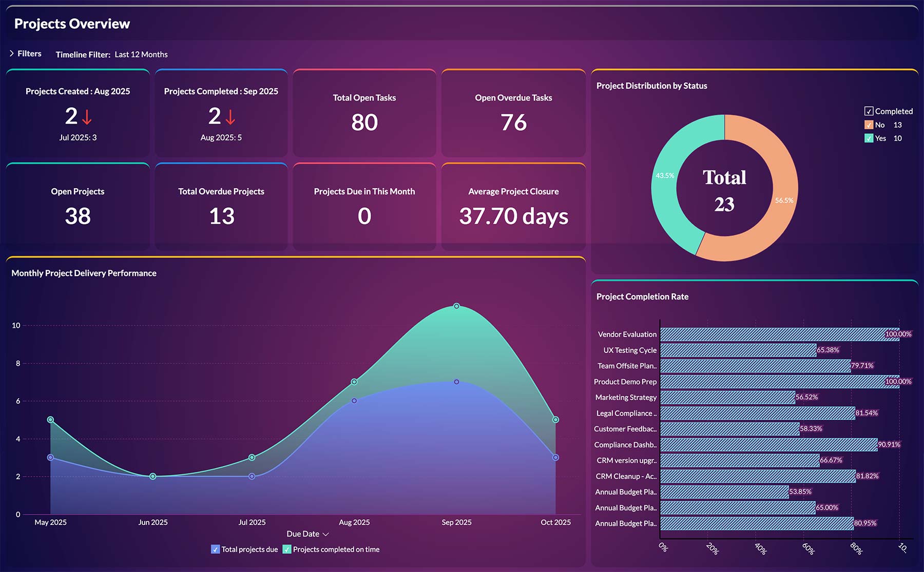Toggle 'Total projects due' legend checkbox

tap(216, 549)
